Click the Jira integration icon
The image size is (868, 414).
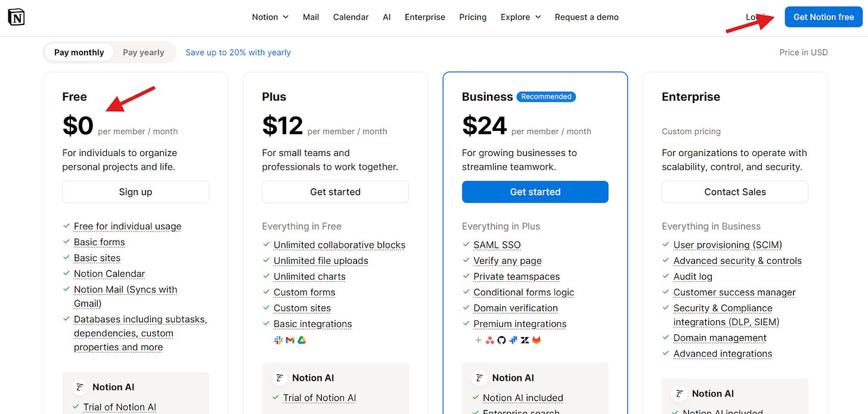tap(513, 340)
